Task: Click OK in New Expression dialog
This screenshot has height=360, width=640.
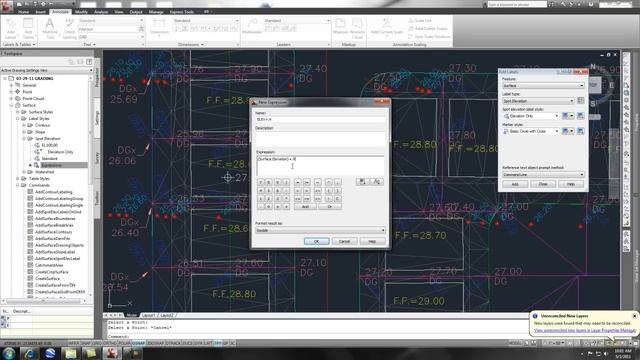Action: [x=316, y=241]
